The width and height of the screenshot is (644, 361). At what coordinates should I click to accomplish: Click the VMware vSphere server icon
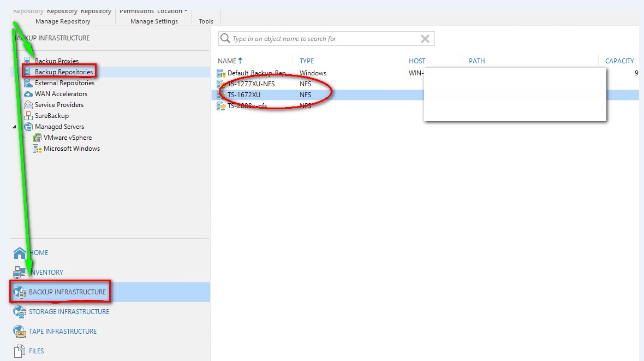37,138
